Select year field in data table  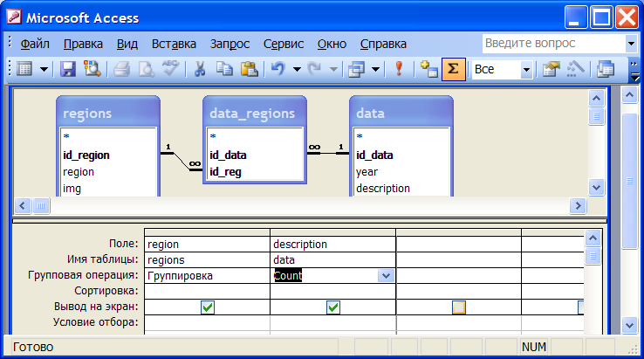tap(367, 171)
